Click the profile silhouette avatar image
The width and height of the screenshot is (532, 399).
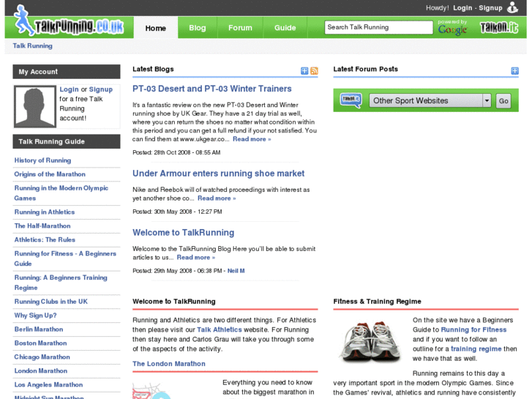click(34, 107)
